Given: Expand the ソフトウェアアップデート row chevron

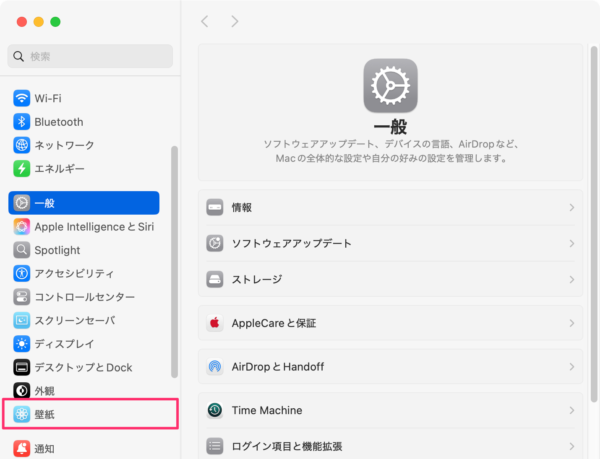Looking at the screenshot, I should [x=572, y=243].
